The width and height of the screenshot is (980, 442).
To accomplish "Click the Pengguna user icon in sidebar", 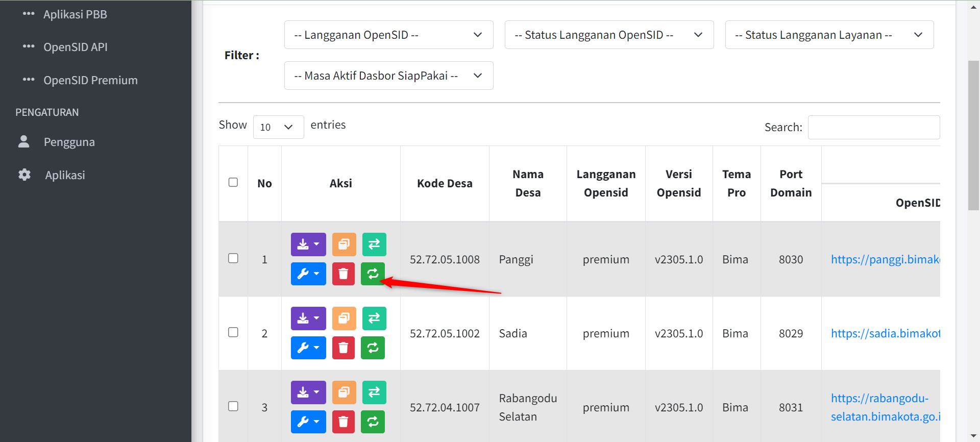I will [x=23, y=141].
